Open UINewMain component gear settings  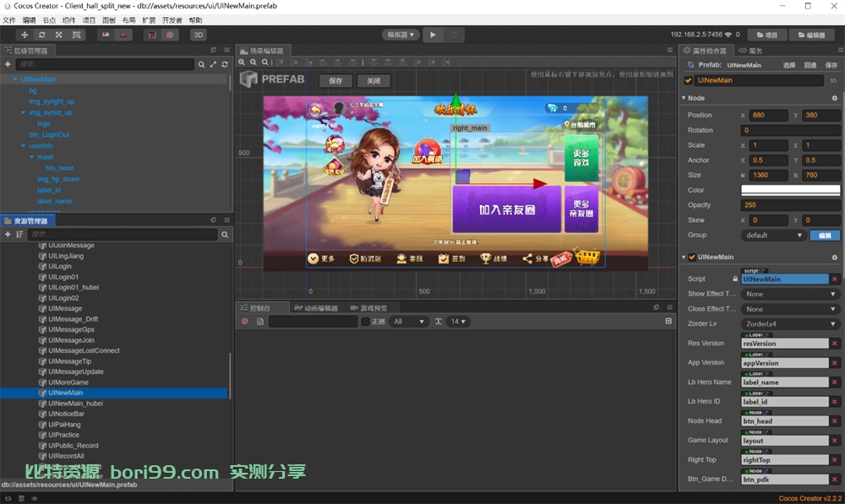click(834, 257)
